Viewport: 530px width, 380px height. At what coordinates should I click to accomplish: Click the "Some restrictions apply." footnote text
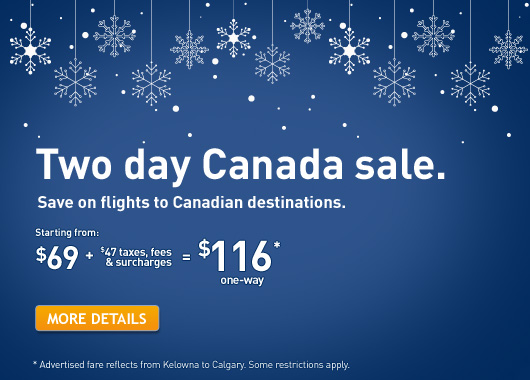click(x=299, y=365)
